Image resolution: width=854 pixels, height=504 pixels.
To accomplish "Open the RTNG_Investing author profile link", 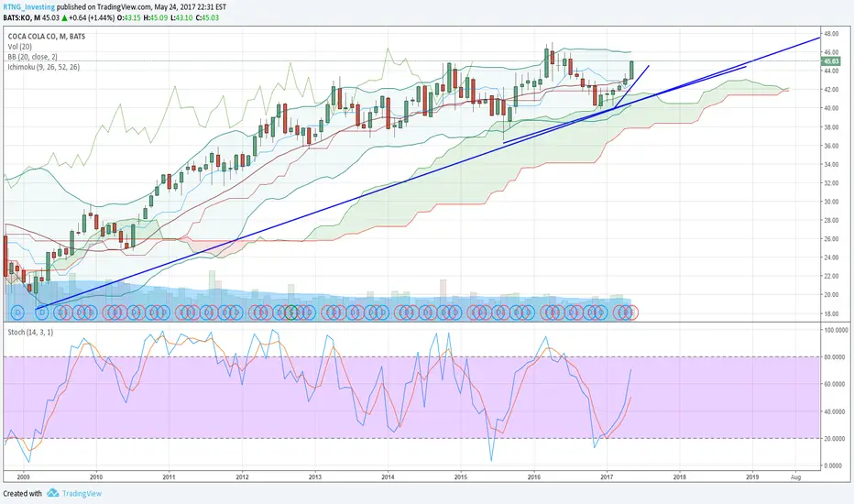I will pyautogui.click(x=29, y=7).
